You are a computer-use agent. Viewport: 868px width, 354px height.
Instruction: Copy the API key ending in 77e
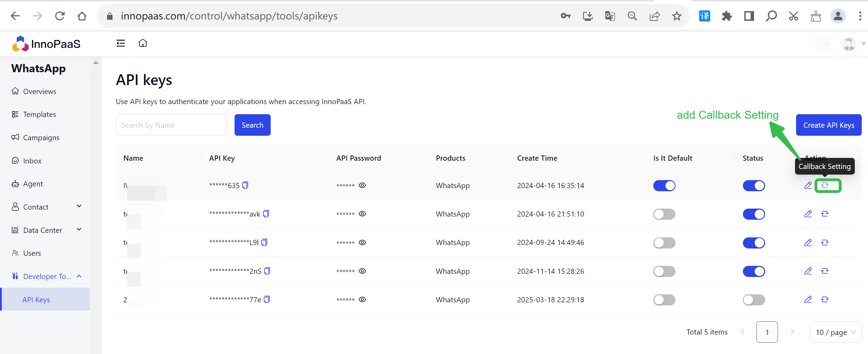click(267, 300)
